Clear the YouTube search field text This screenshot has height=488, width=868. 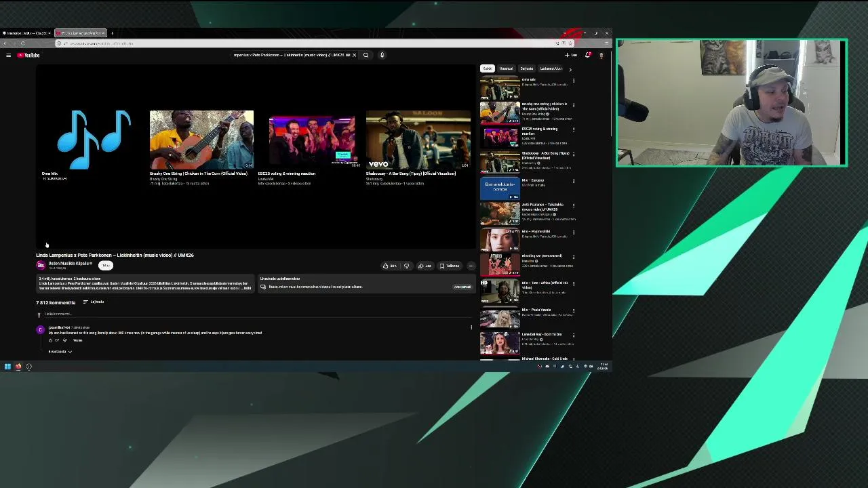[354, 55]
